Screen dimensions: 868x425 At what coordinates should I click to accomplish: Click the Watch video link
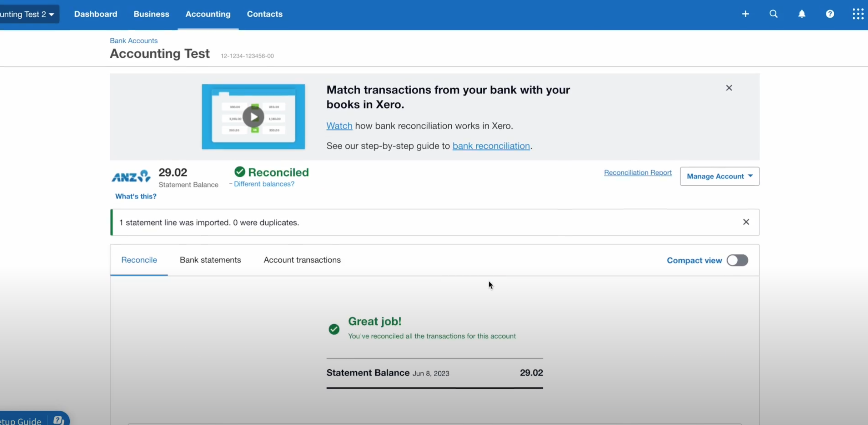[x=339, y=126]
